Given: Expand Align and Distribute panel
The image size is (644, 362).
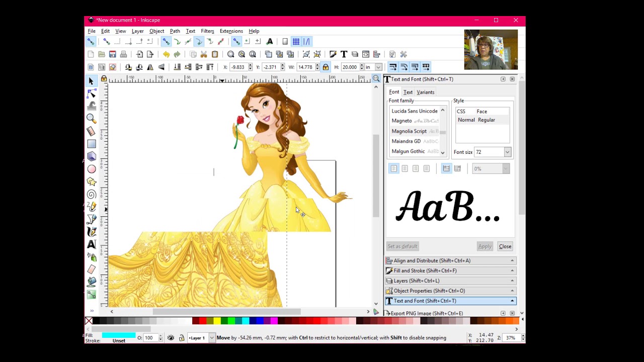Looking at the screenshot, I should [x=450, y=260].
